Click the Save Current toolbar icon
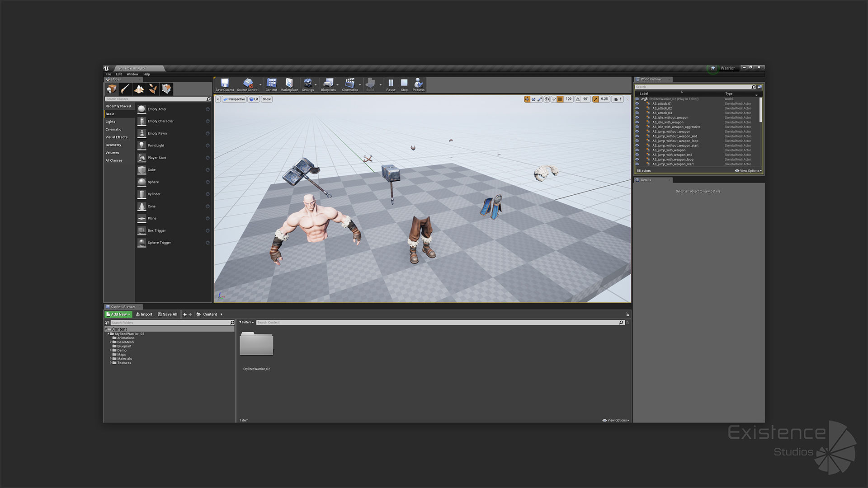868x488 pixels. [224, 84]
